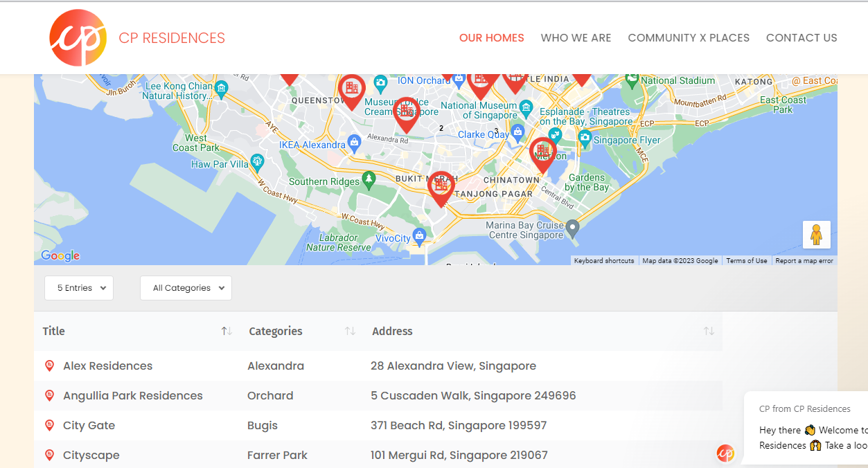Click the Bugis category cell
Screen dimensions: 868x468
point(263,425)
